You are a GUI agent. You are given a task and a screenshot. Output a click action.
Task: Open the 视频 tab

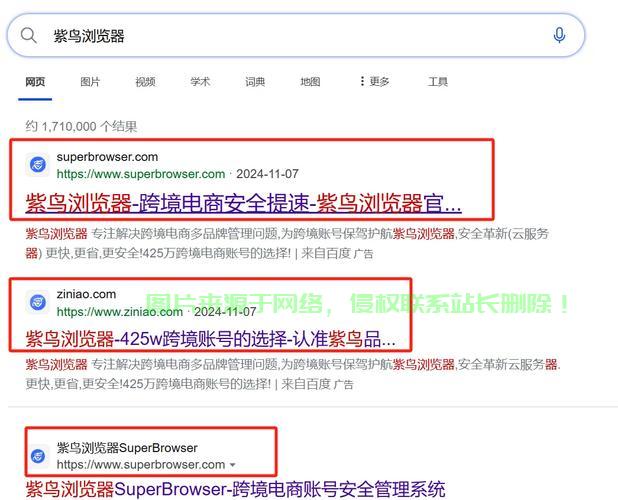coord(145,82)
